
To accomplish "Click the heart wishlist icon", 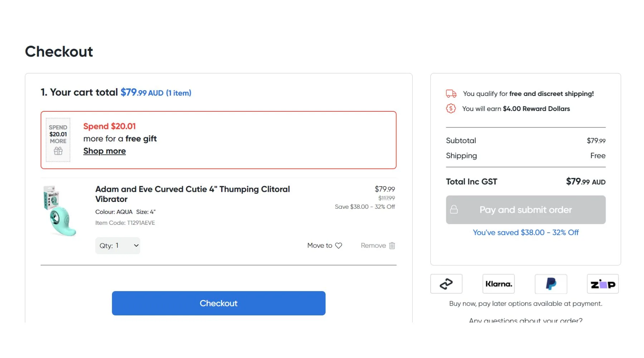I will pyautogui.click(x=338, y=246).
